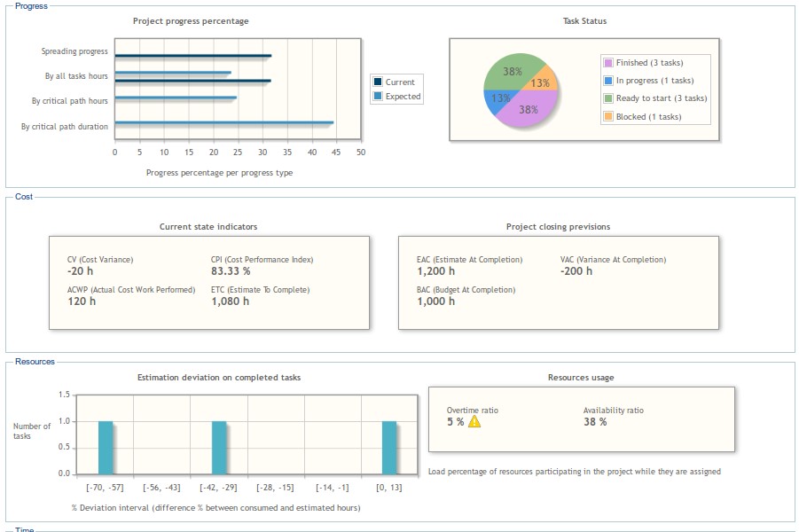Click the In progress legend color box
This screenshot has height=532, width=799.
[x=608, y=81]
